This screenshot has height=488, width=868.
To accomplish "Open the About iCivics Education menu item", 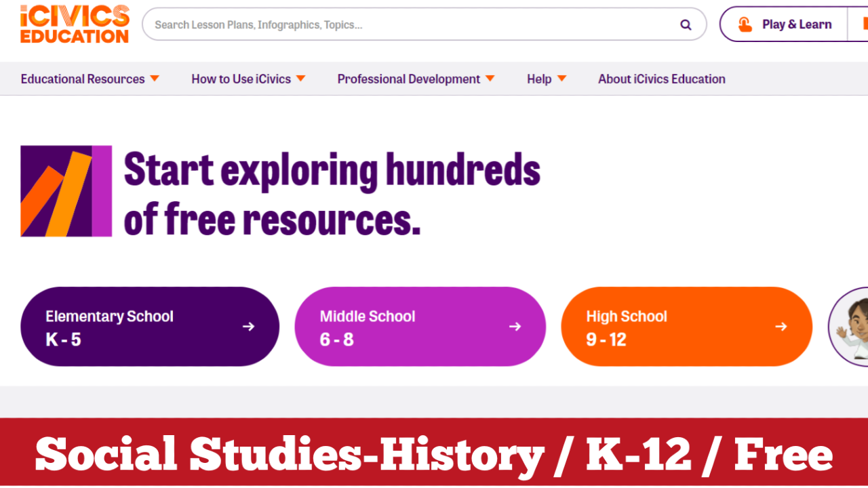I will pos(661,79).
